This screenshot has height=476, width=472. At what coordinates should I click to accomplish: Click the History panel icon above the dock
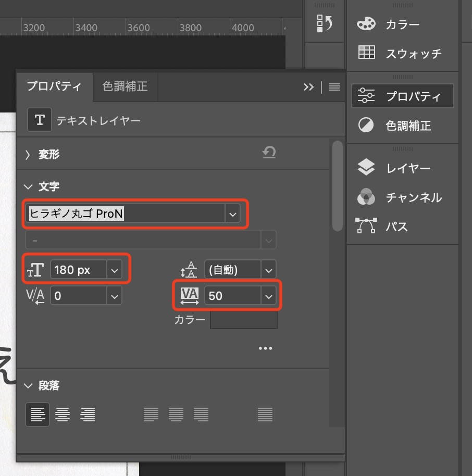tap(325, 23)
